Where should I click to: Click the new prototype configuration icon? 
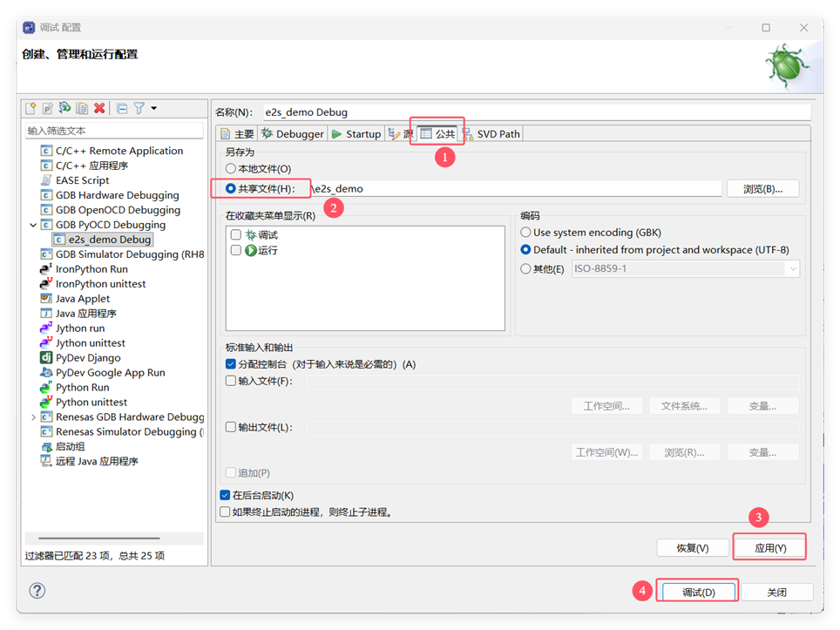click(48, 108)
